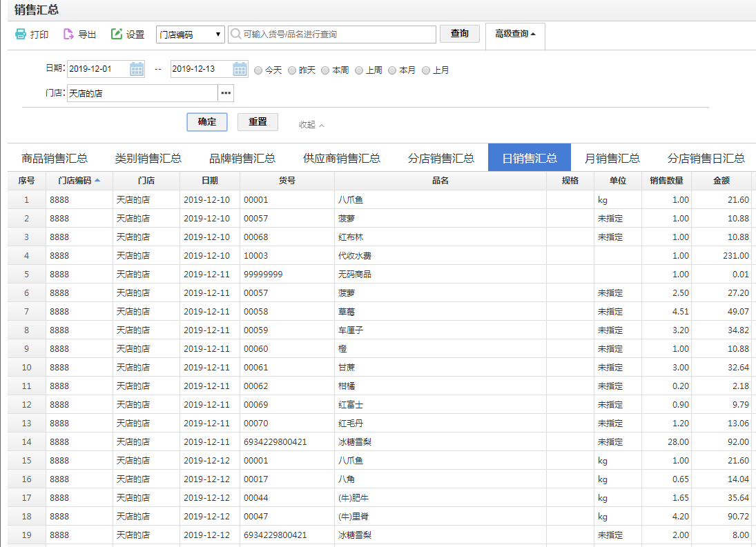This screenshot has width=756, height=547.
Task: Click the 门店 column header
Action: tap(146, 181)
